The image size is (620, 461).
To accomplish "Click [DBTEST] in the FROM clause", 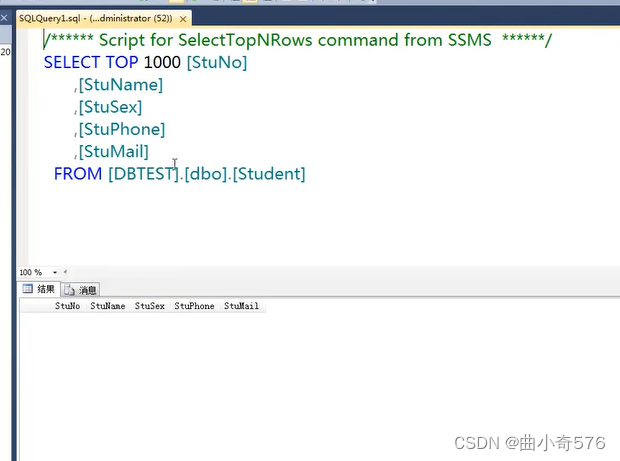I will (x=144, y=174).
